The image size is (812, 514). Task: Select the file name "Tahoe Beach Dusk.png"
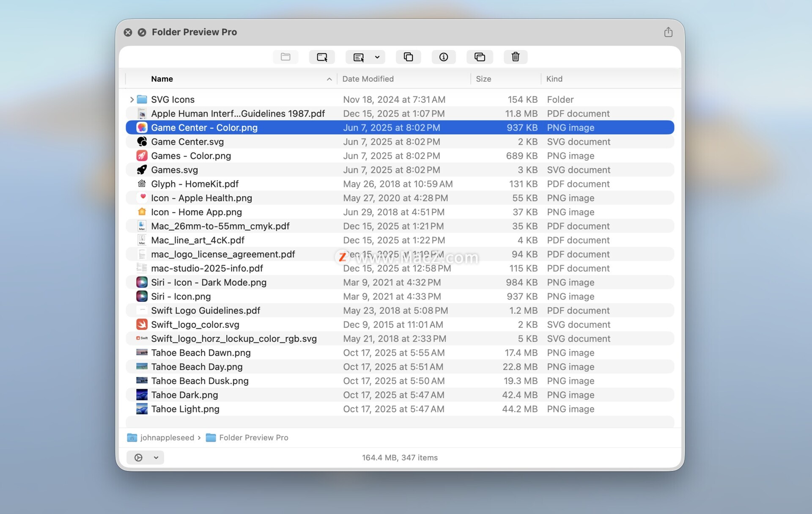(200, 381)
